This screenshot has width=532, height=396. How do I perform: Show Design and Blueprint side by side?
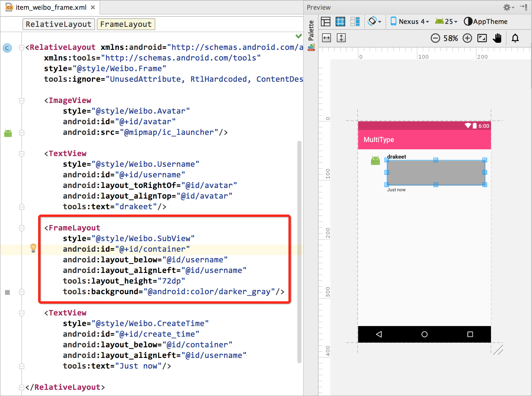point(355,22)
